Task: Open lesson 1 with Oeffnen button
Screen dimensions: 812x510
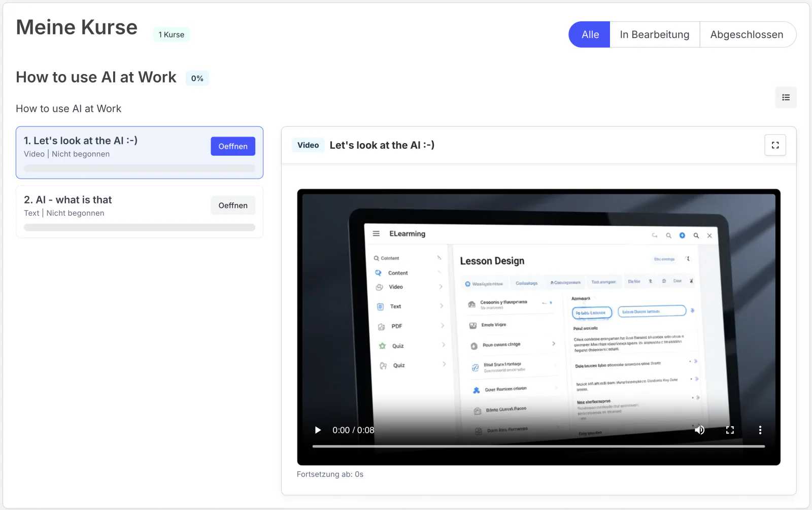Action: click(233, 146)
